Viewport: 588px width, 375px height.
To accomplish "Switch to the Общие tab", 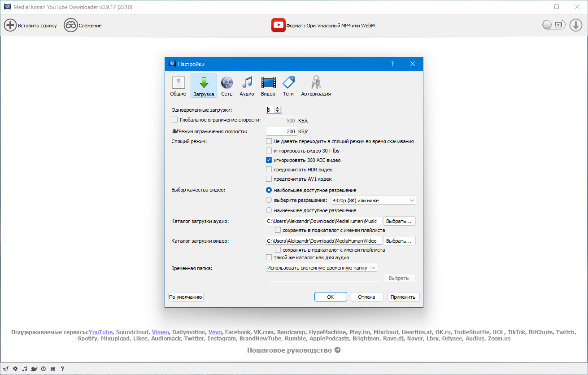I will click(178, 86).
